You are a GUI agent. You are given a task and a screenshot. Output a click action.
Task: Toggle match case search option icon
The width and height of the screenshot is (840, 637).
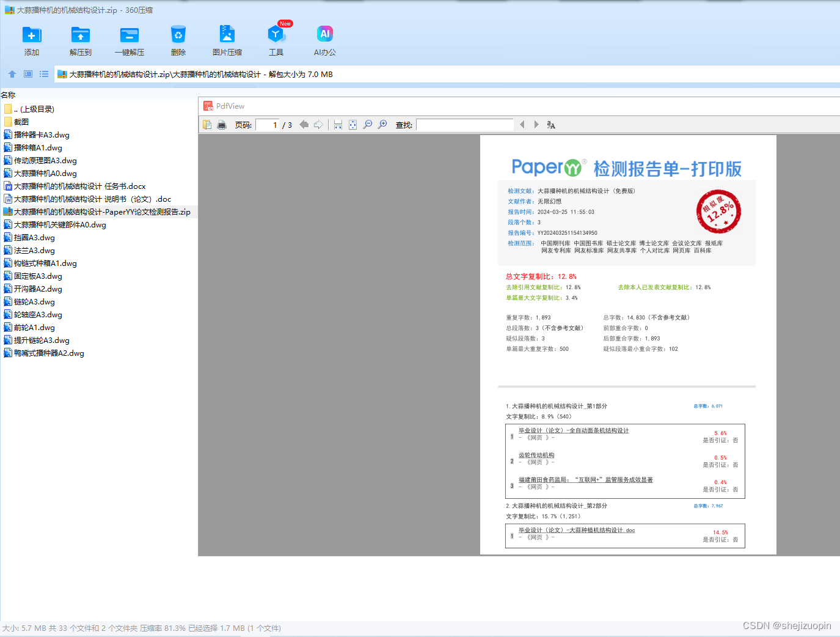[x=551, y=125]
